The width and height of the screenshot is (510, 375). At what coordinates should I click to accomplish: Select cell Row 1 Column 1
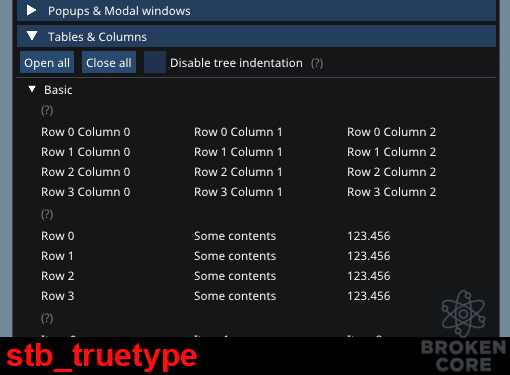pyautogui.click(x=238, y=152)
